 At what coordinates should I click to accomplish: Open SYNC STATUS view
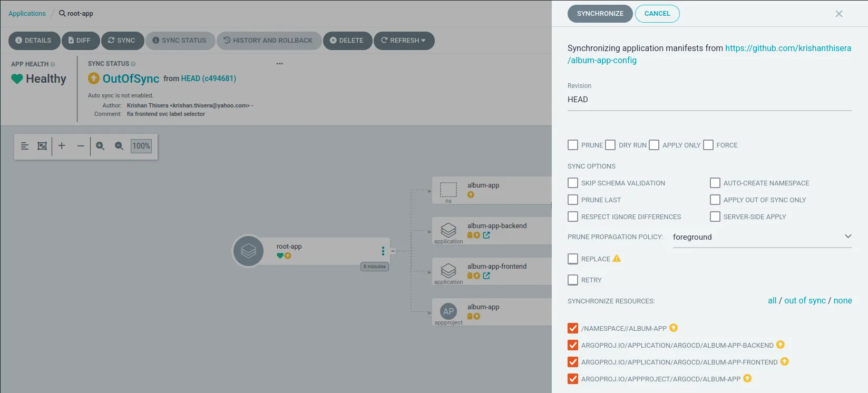pos(180,41)
